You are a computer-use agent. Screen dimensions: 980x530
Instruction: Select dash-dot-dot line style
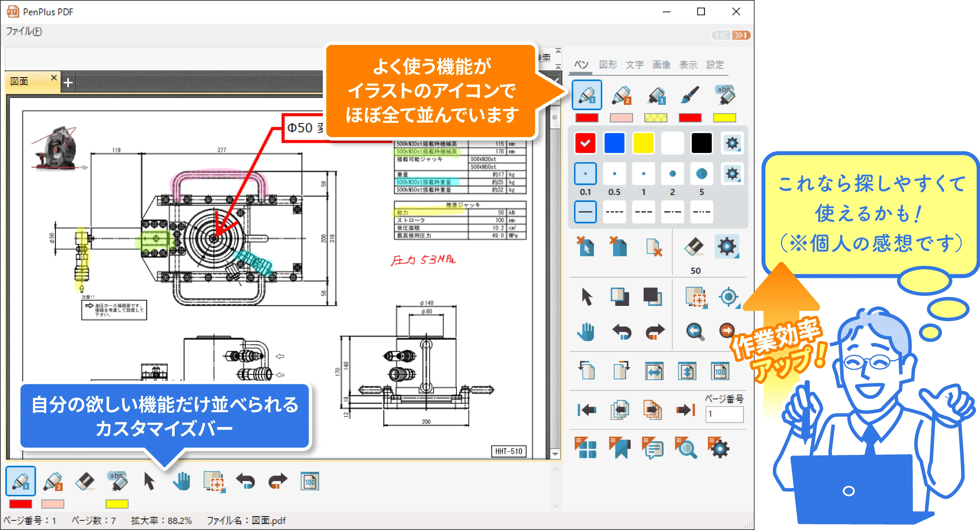[x=702, y=212]
